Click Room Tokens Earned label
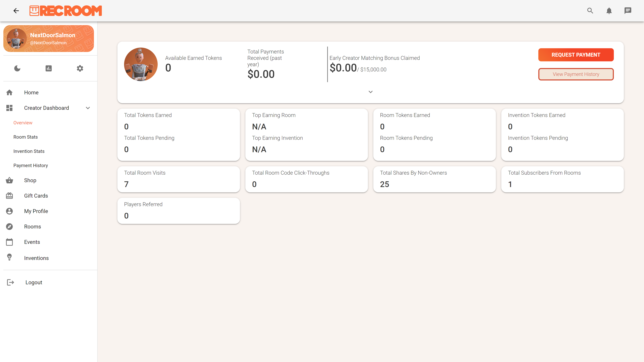 405,115
